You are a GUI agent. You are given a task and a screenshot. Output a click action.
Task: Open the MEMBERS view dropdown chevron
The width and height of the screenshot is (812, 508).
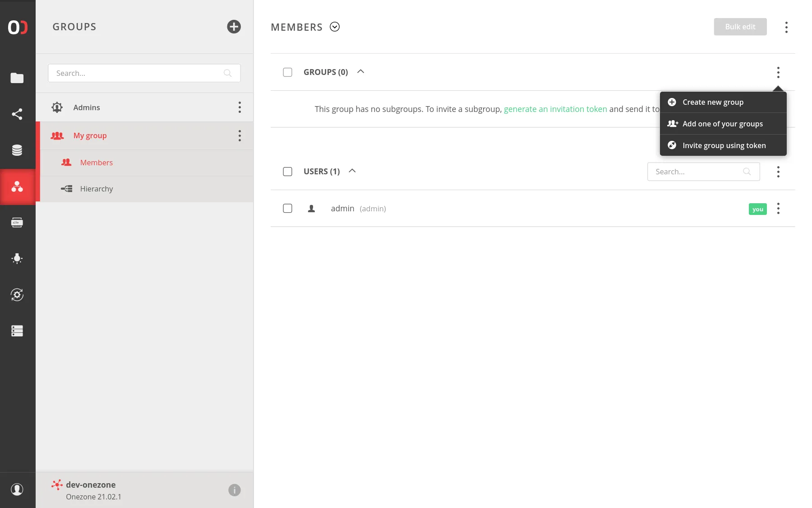(x=334, y=27)
